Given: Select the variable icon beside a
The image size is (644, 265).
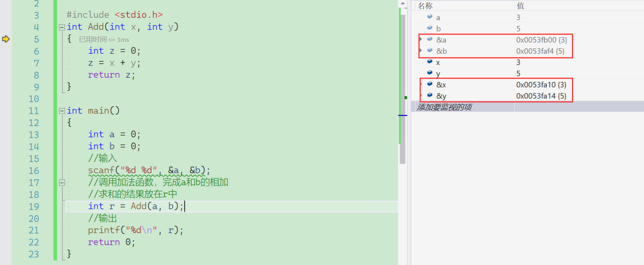Looking at the screenshot, I should pos(430,17).
